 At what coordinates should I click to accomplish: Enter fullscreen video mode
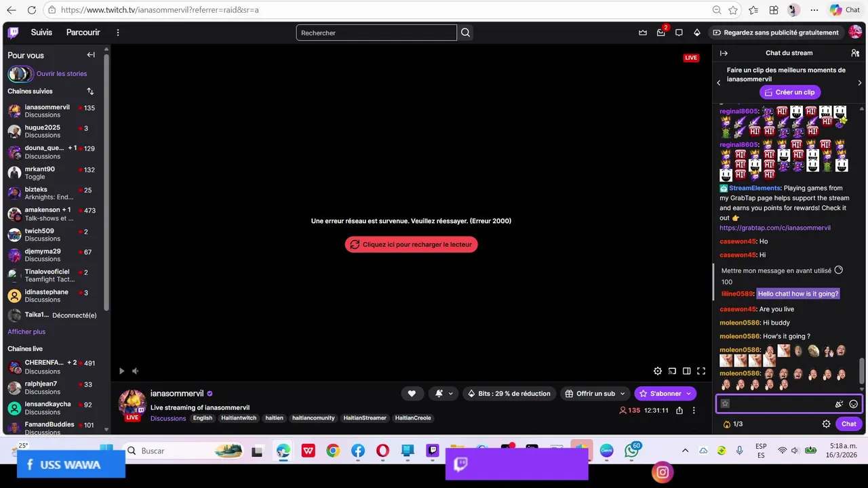coord(701,371)
